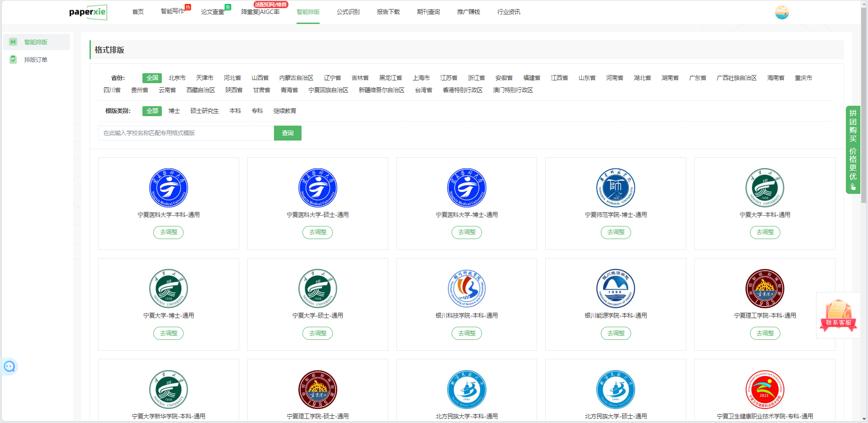Open the 联系客服 customer service icon
The image size is (868, 423).
[x=838, y=315]
